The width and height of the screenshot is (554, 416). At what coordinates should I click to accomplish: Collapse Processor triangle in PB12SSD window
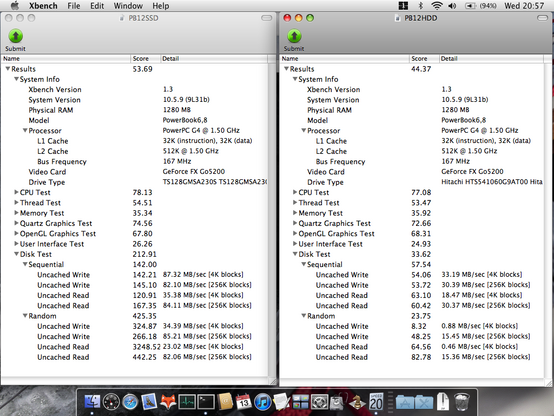point(25,130)
